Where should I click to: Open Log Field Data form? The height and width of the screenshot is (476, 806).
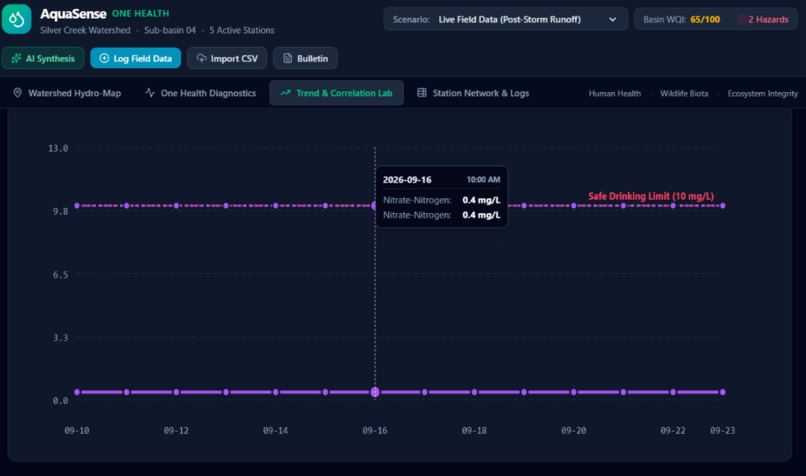pos(136,58)
